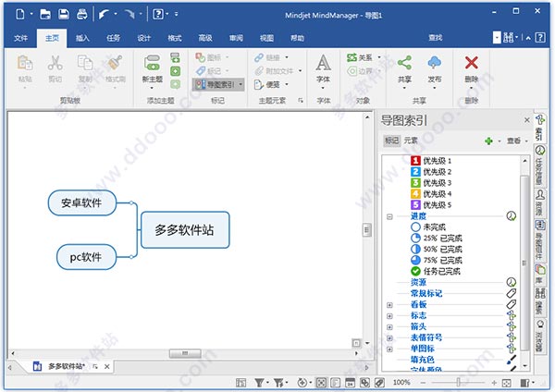Click the Cut (剪切) scissors icon

coord(55,64)
